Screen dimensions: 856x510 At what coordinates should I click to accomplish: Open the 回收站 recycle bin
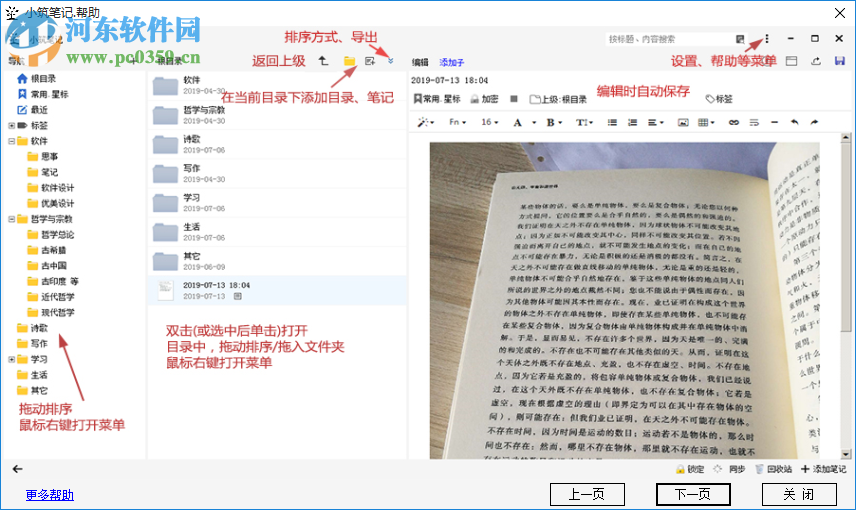774,469
